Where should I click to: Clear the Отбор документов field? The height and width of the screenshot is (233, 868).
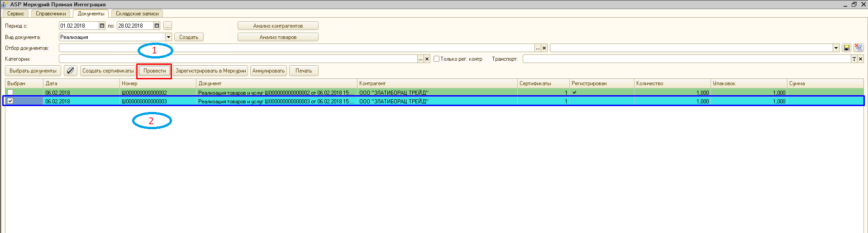click(x=544, y=48)
